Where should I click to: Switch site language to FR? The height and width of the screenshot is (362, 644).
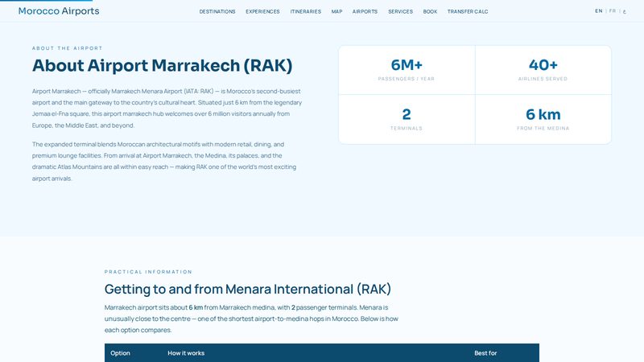point(613,11)
